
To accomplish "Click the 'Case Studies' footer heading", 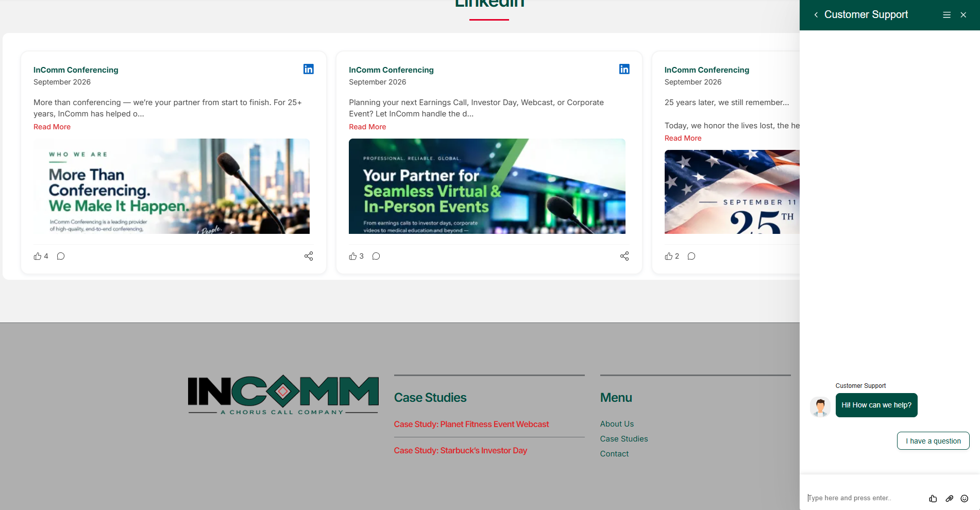I will tap(430, 398).
